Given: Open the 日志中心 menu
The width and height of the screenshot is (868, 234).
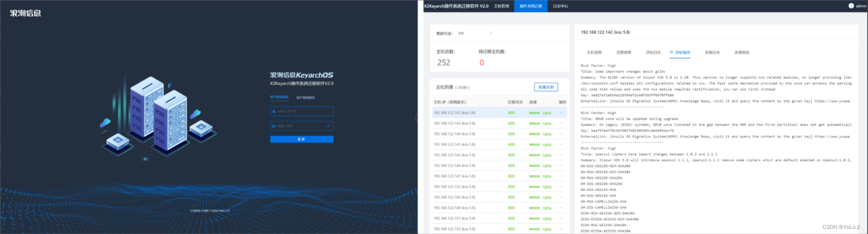Looking at the screenshot, I should coord(561,6).
